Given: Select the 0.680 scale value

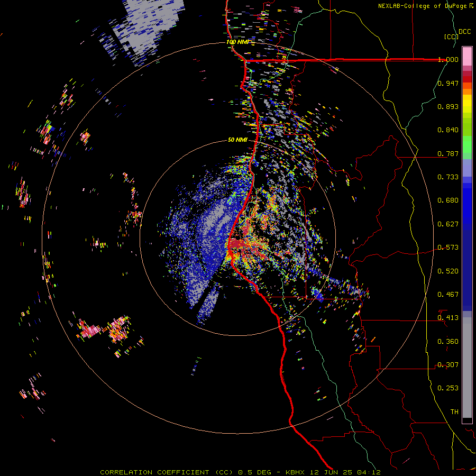Looking at the screenshot, I should click(448, 200).
